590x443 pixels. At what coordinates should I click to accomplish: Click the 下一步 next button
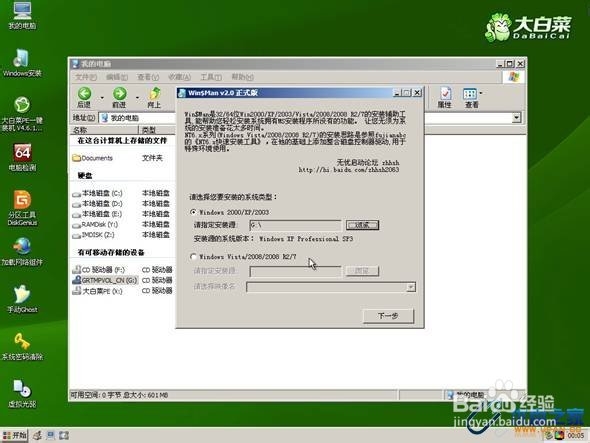tap(388, 316)
